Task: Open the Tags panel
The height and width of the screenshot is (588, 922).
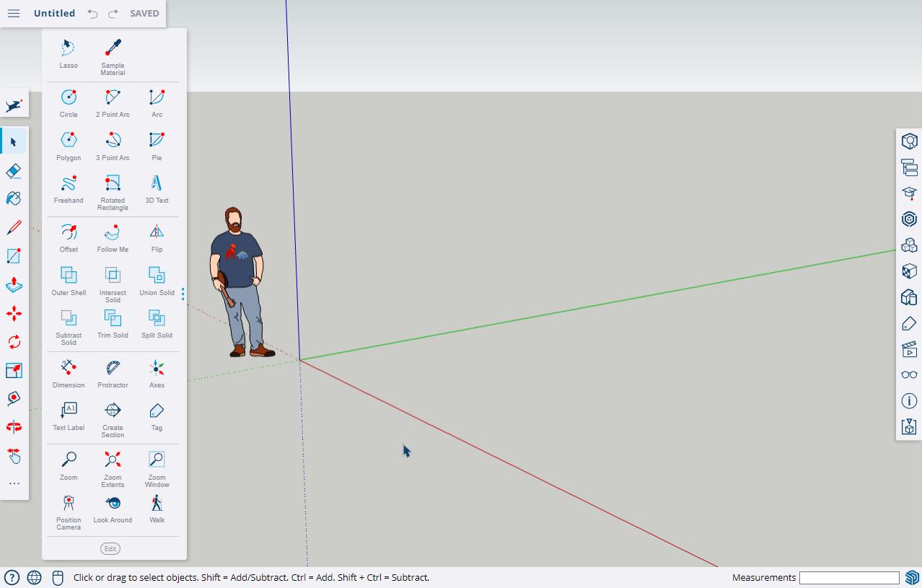Action: (x=909, y=322)
